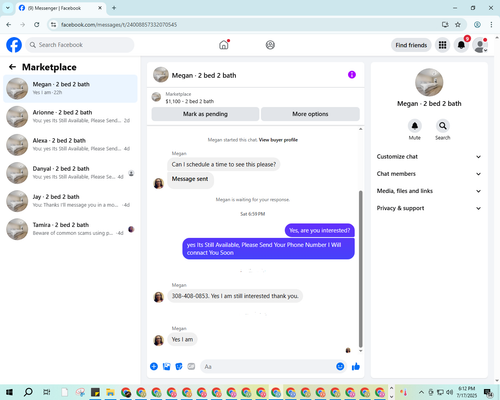
Task: Open taskbar clock and date
Action: 467,392
